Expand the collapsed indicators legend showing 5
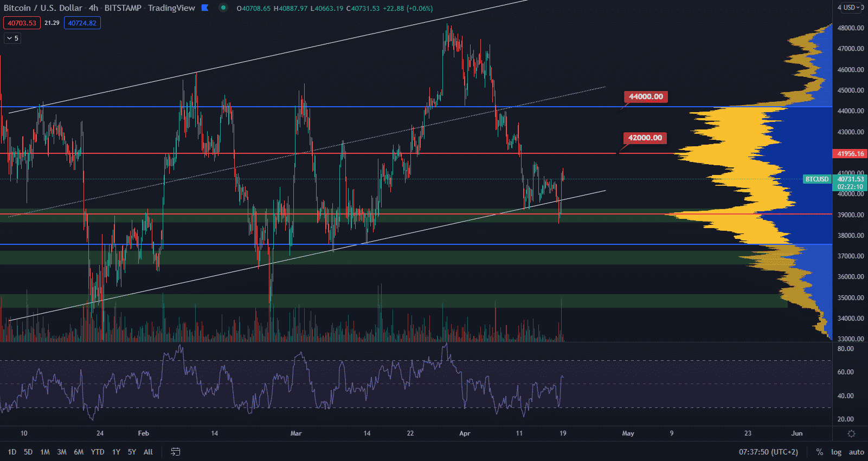This screenshot has width=868, height=461. 12,38
